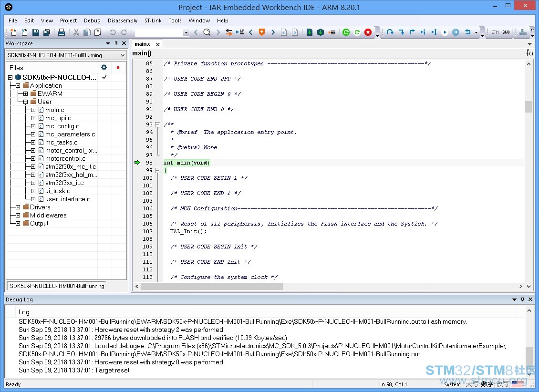Open workspace configuration gear icon

(104, 67)
